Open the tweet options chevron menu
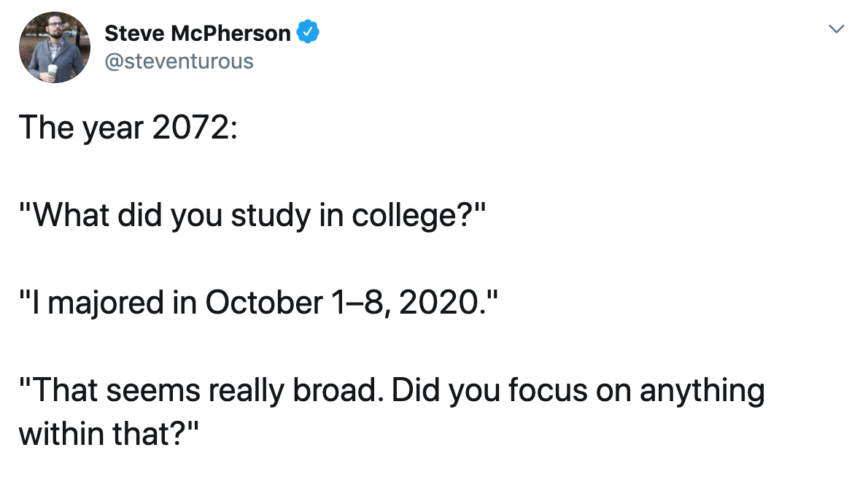This screenshot has height=477, width=868. tap(837, 30)
